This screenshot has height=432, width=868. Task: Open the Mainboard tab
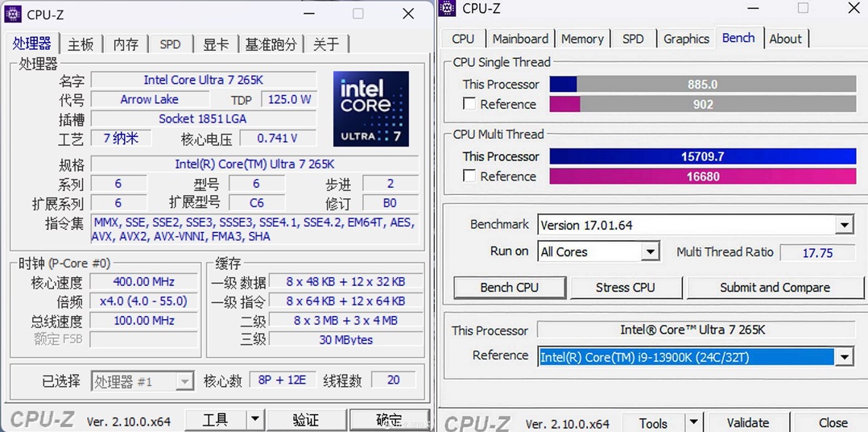coord(520,39)
